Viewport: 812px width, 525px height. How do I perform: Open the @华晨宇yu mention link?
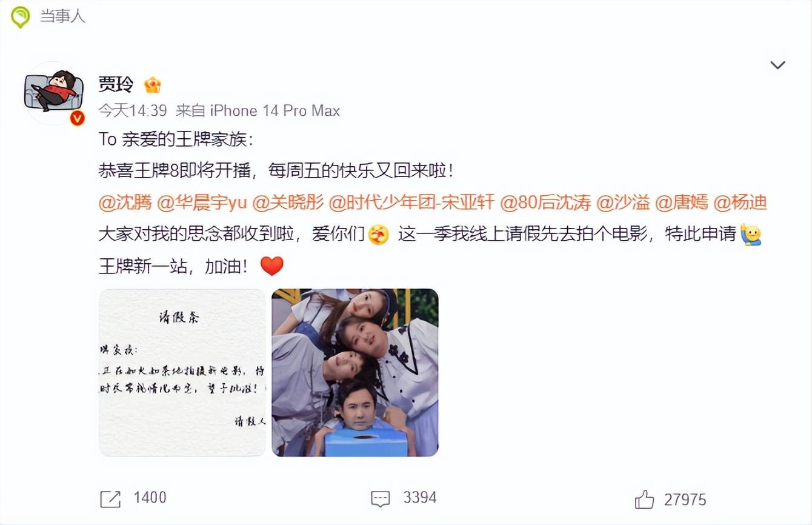[x=202, y=203]
